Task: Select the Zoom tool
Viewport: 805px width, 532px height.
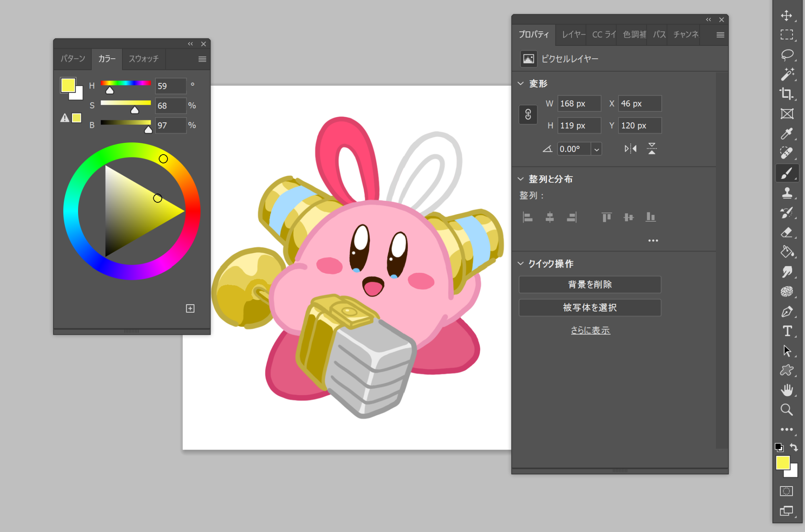Action: tap(786, 410)
